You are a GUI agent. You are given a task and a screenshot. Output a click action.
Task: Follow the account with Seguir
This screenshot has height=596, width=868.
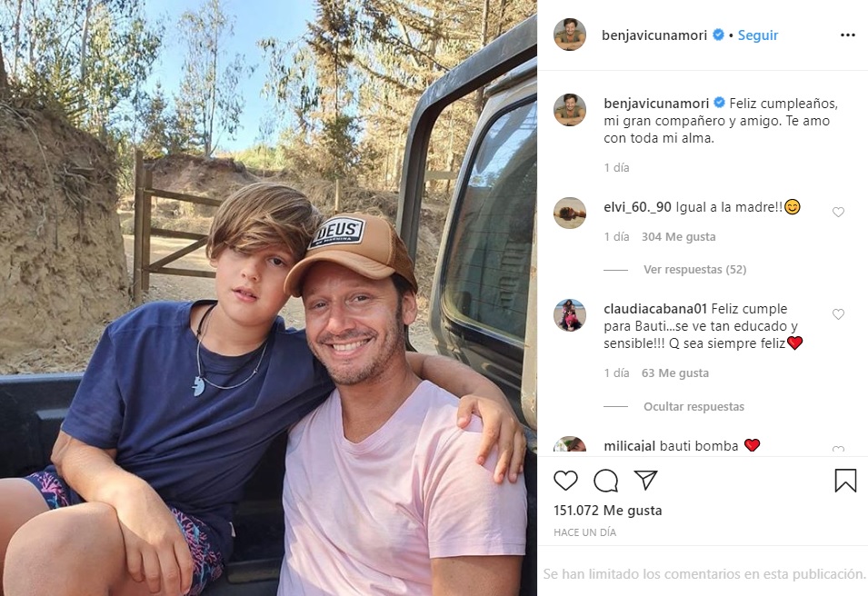(757, 35)
